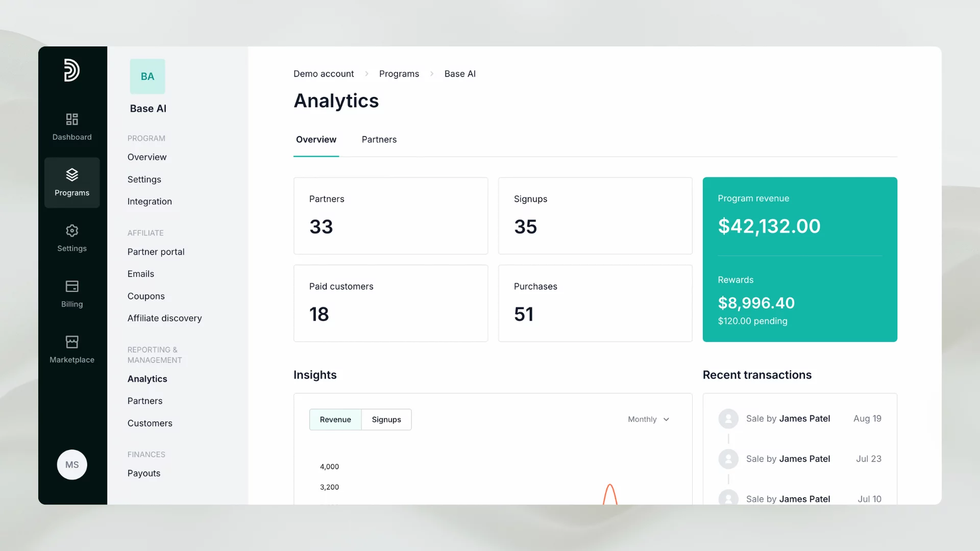The height and width of the screenshot is (551, 980).
Task: Click the Signups 35 stat card
Action: coord(595,216)
